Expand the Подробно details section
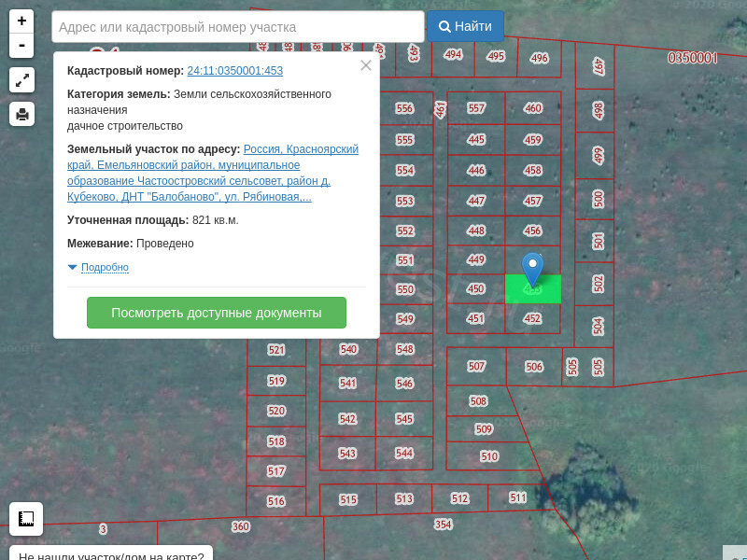This screenshot has width=747, height=560. 104,268
